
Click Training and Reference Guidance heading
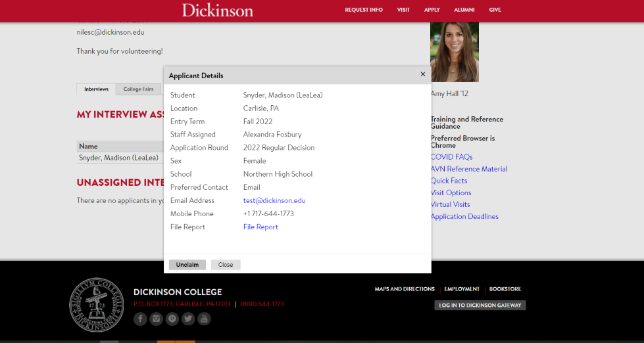[466, 123]
